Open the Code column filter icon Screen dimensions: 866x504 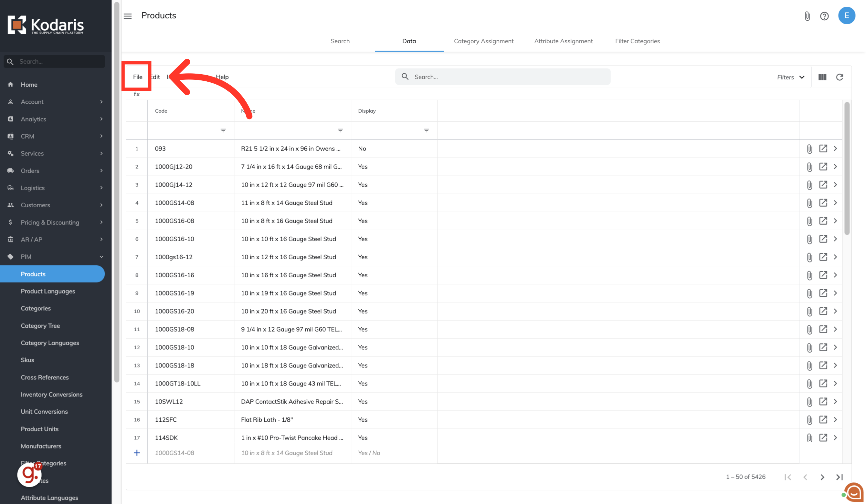(223, 130)
